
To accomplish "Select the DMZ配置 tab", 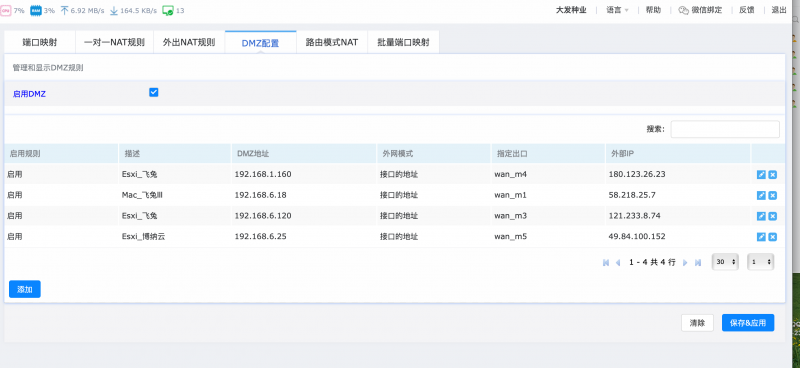I will pos(260,43).
